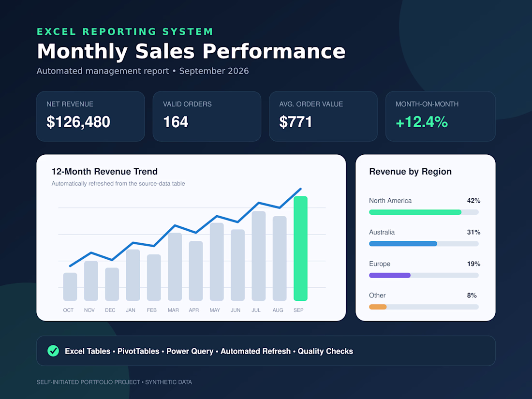
Task: Click the green SEP bar
Action: [301, 249]
